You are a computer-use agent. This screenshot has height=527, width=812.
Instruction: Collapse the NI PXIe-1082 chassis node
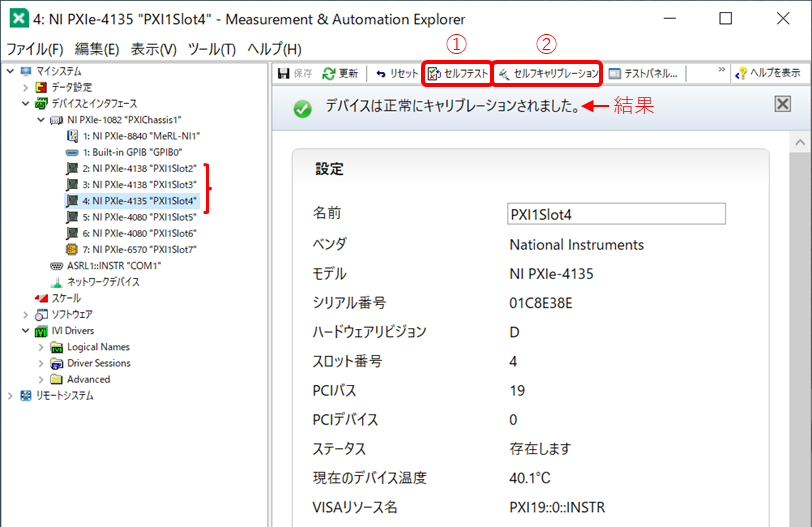pos(41,120)
